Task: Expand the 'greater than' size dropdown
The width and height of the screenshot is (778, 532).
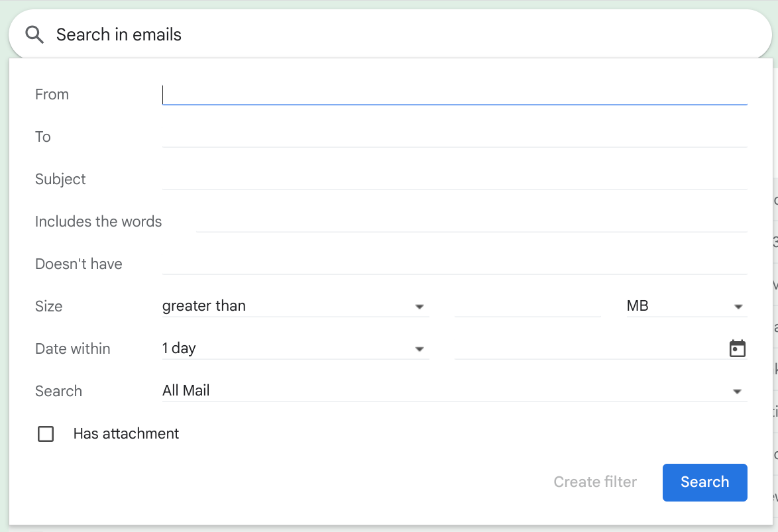Action: 295,306
